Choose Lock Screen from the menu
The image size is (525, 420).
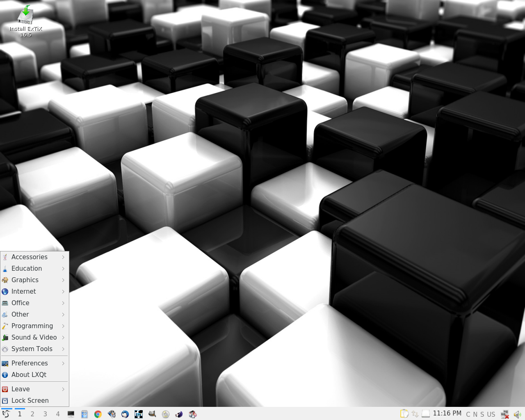(x=34, y=401)
